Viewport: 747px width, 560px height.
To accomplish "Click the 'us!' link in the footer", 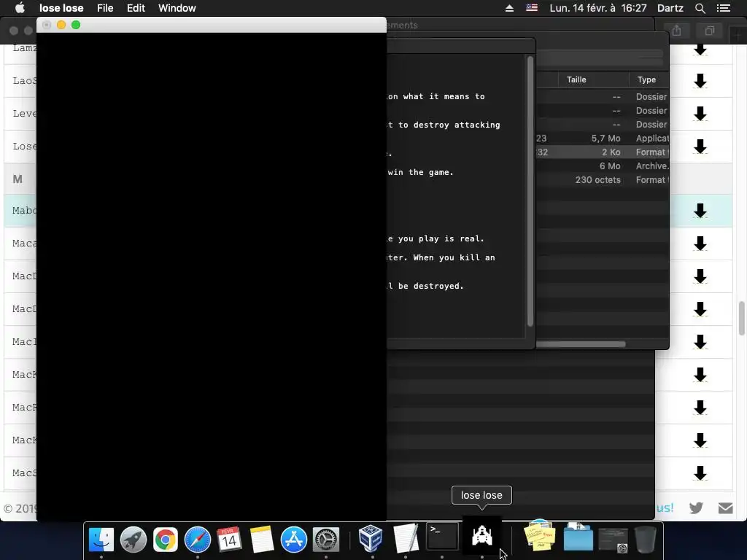I will (x=665, y=507).
